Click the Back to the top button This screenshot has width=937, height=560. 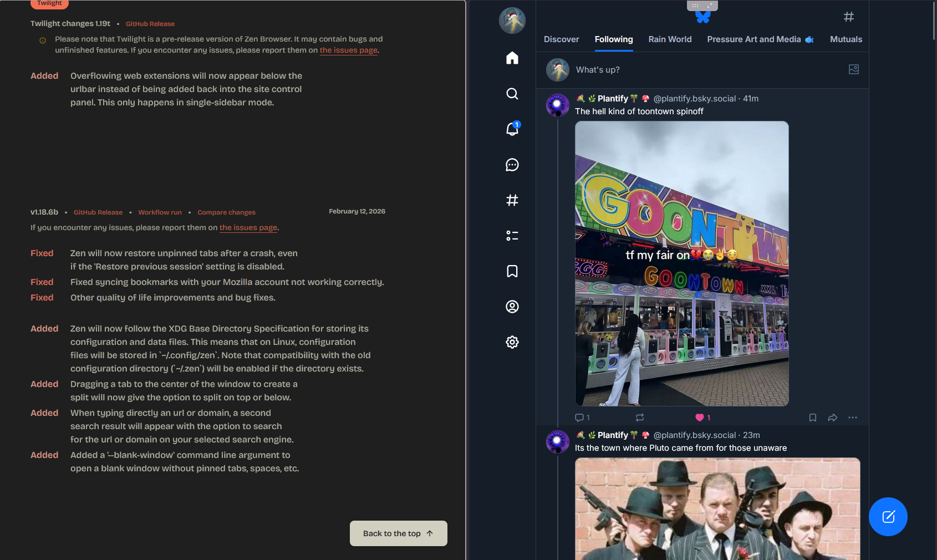tap(398, 533)
